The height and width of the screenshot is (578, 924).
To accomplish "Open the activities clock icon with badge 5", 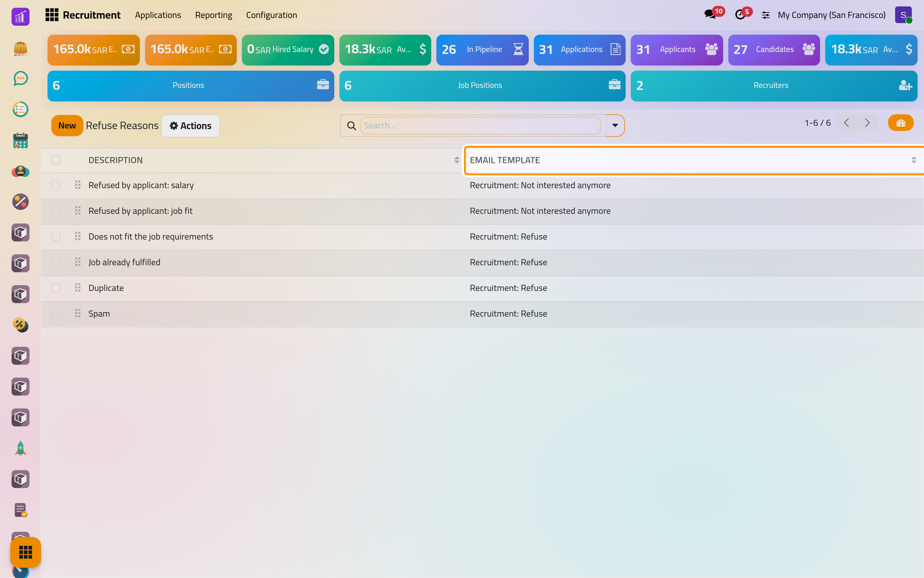I will click(743, 14).
